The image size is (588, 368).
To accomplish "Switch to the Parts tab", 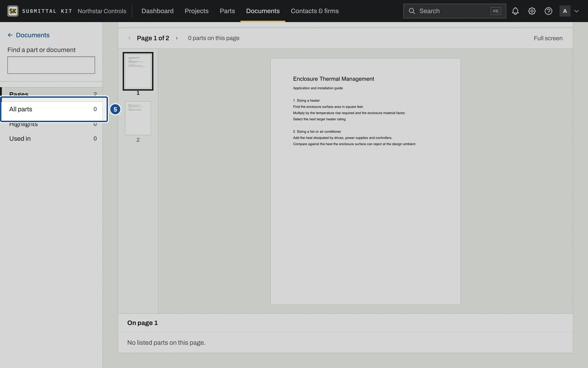I will tap(227, 11).
